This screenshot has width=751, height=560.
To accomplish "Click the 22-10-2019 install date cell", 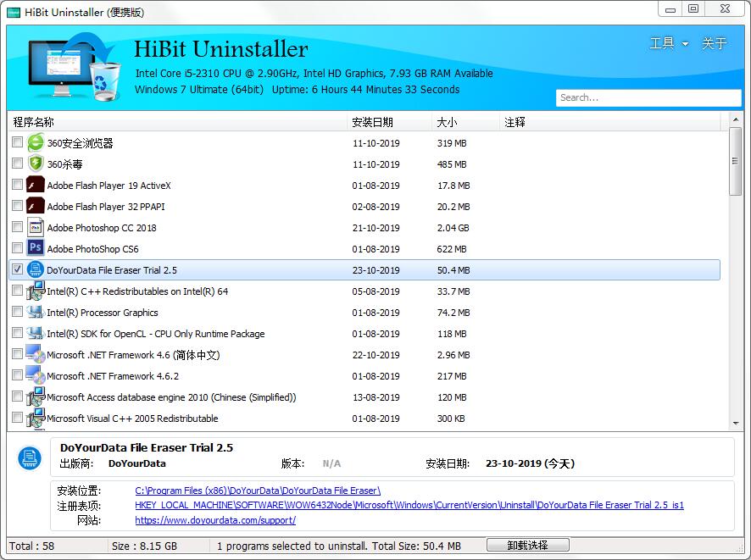I will [376, 355].
